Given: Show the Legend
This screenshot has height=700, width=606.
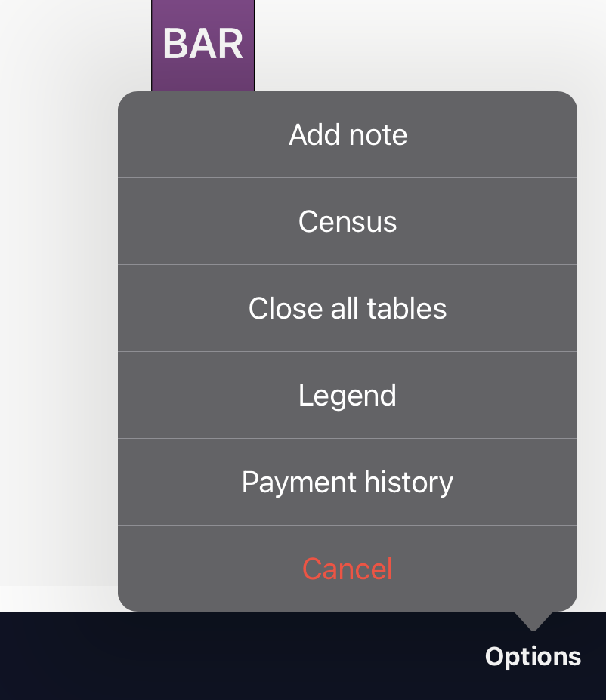Looking at the screenshot, I should tap(348, 395).
